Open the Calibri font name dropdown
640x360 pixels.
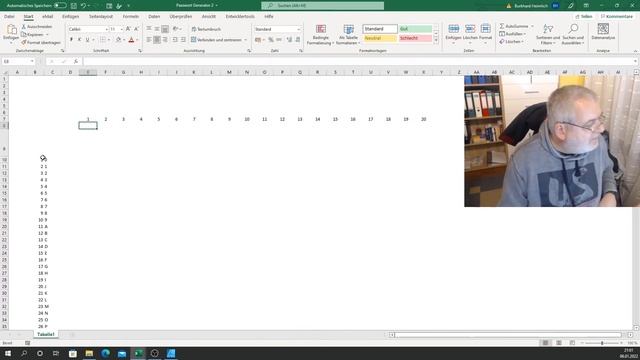click(x=107, y=29)
